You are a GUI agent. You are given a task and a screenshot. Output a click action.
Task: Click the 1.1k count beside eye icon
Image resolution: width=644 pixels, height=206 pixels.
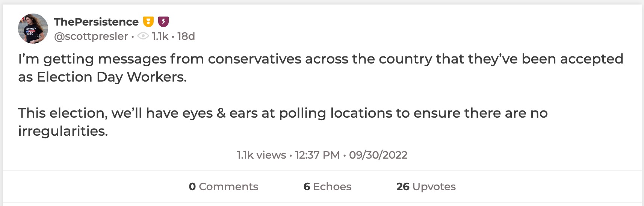[x=160, y=36]
